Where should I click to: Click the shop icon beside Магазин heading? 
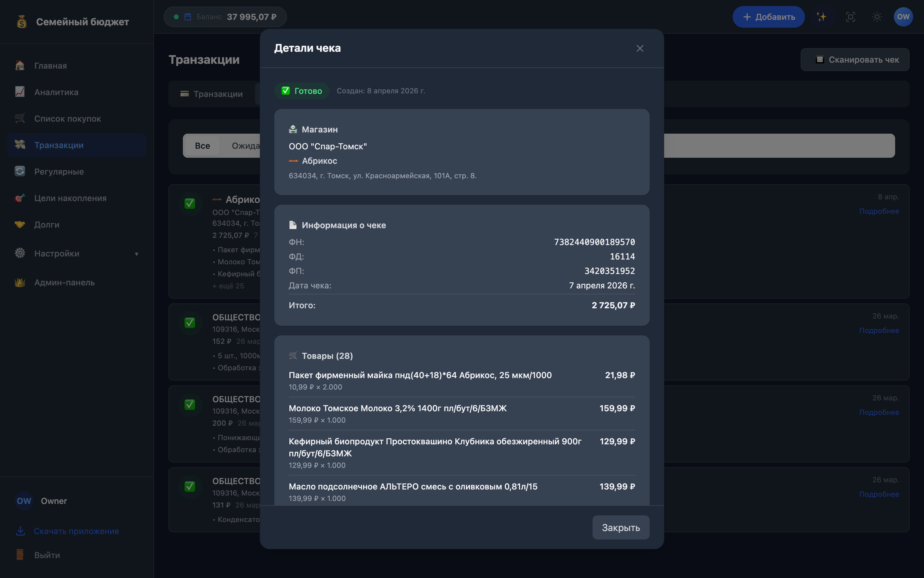point(293,129)
